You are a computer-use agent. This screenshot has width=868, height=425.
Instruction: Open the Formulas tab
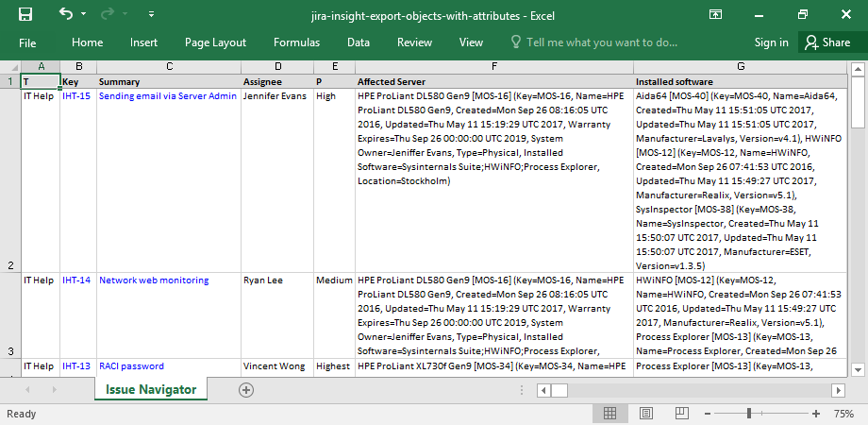click(296, 42)
